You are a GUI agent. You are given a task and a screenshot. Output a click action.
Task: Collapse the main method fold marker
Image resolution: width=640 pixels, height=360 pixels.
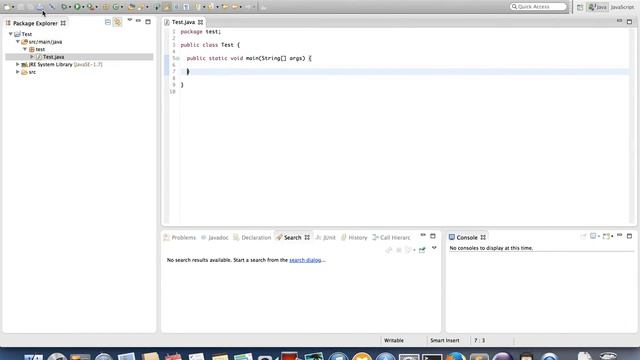(x=178, y=58)
